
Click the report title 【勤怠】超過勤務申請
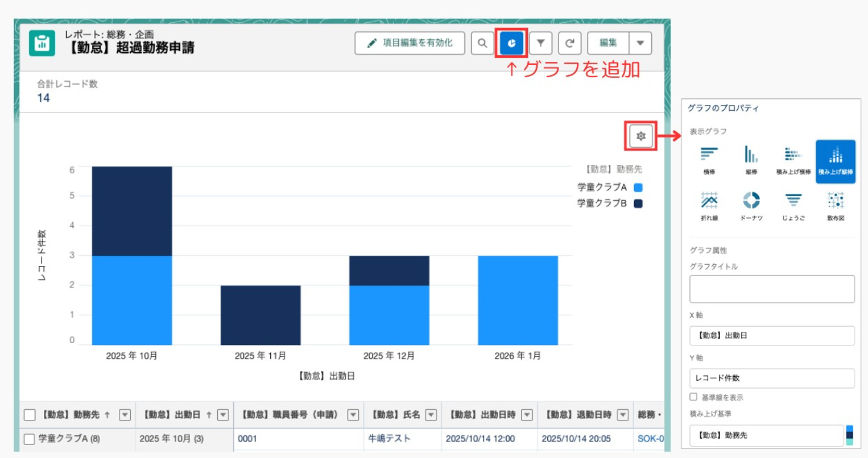(x=130, y=48)
